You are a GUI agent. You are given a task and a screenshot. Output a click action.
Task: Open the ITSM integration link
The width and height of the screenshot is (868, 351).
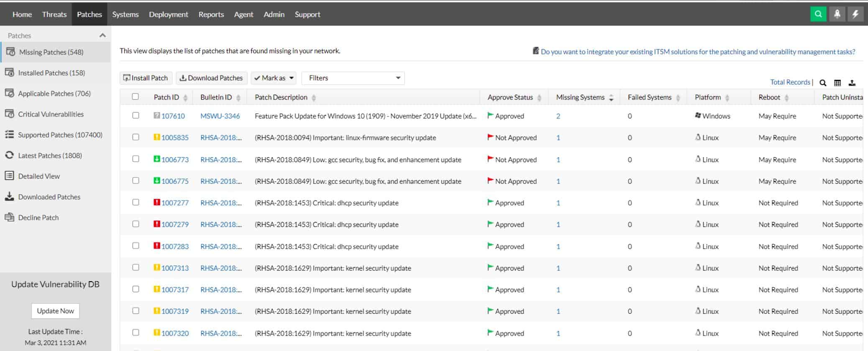tap(698, 52)
